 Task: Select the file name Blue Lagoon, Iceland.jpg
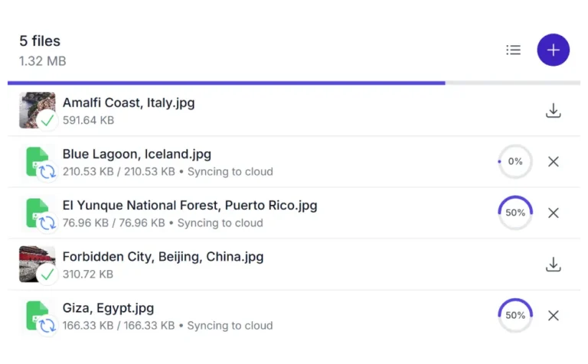(137, 154)
